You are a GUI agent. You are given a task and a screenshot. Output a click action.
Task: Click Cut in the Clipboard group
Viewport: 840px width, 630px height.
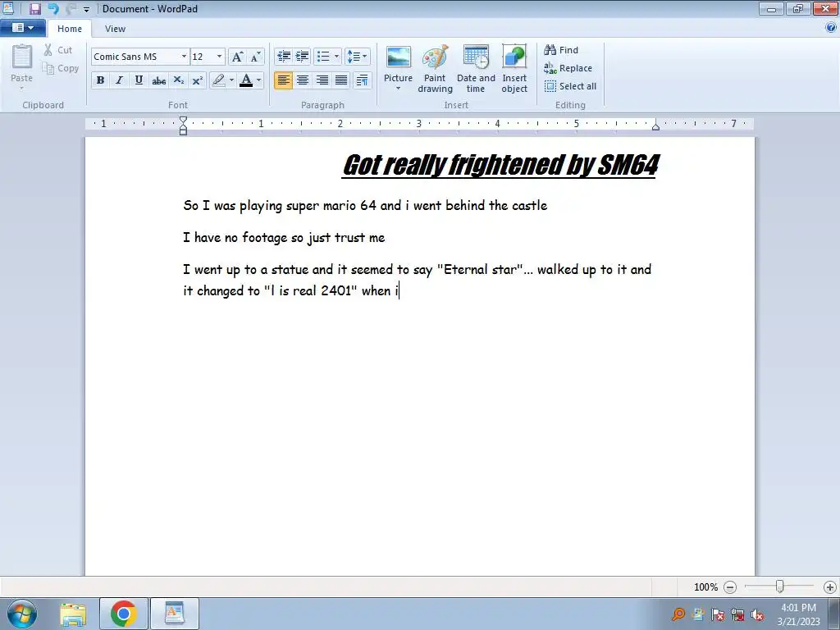pos(58,50)
